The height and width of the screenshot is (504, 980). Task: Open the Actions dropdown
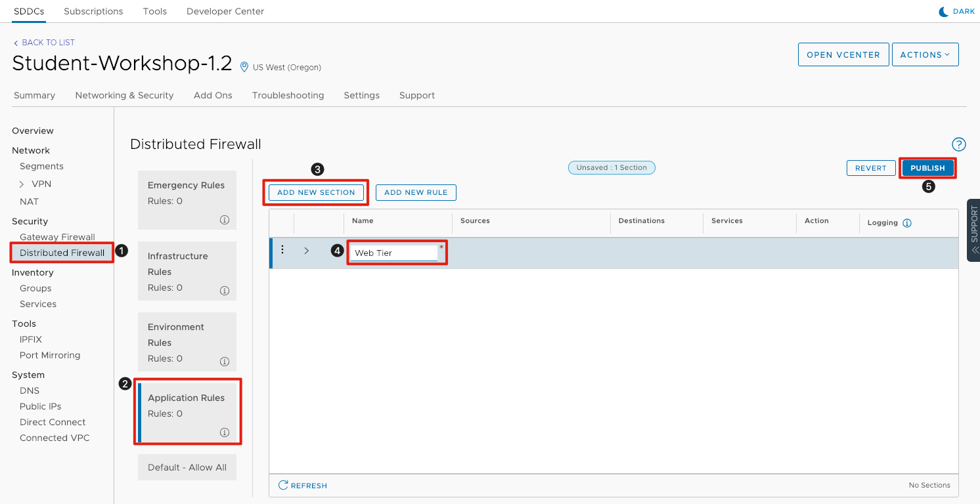pyautogui.click(x=925, y=55)
